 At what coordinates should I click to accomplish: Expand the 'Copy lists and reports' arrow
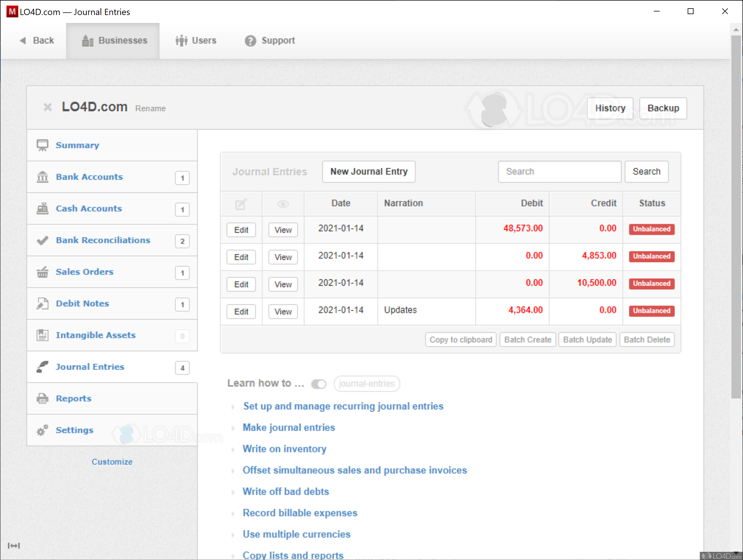click(x=233, y=556)
